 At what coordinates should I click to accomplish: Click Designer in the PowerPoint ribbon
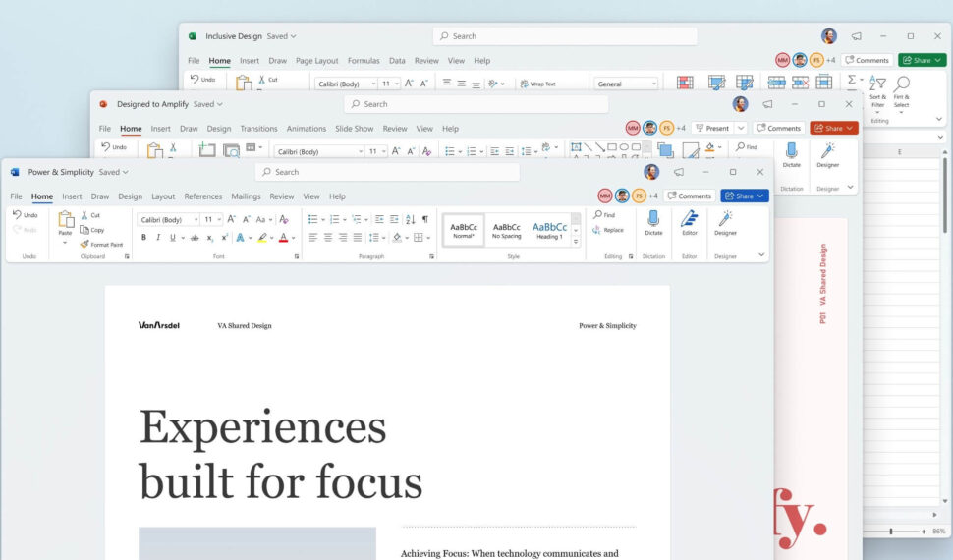(x=827, y=153)
